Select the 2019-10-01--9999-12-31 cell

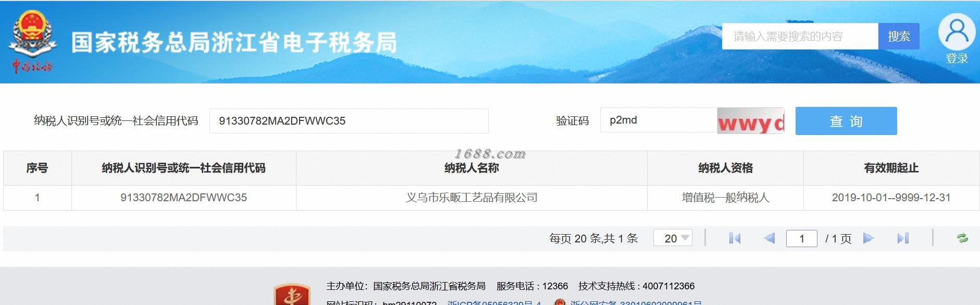pos(891,198)
